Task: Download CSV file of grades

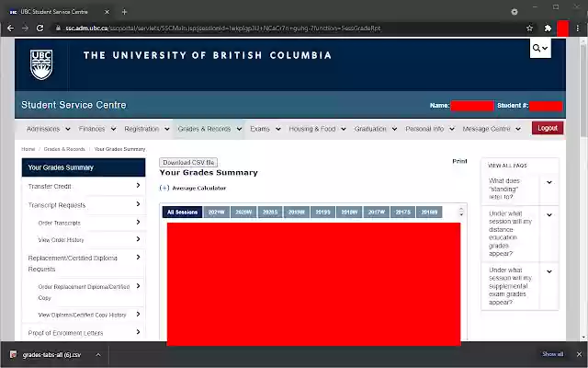Action: tap(188, 162)
